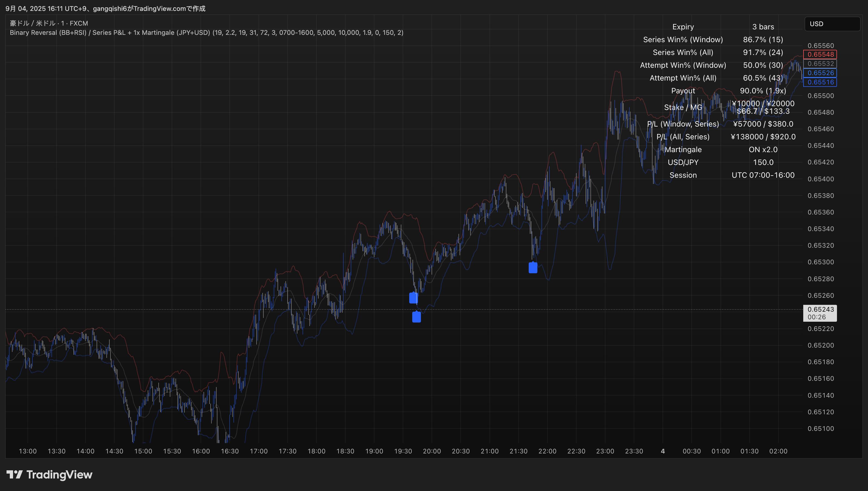Click the gray 0.65532 price label
This screenshot has width=868, height=491.
click(x=820, y=64)
